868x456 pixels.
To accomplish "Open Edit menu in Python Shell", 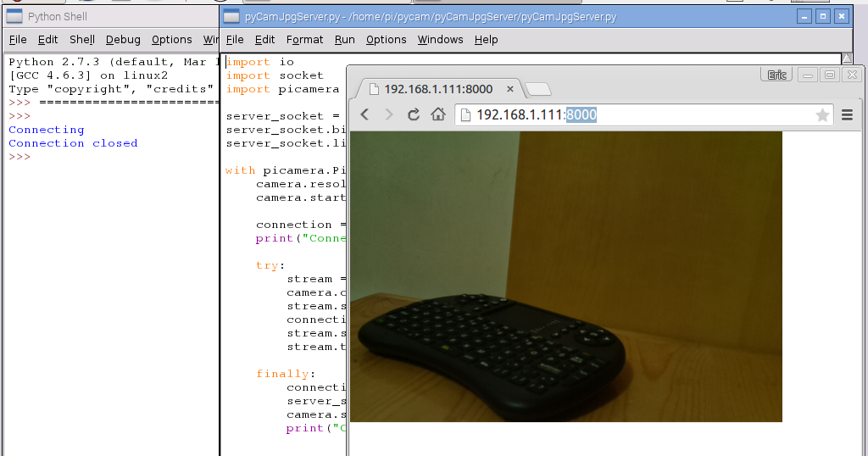I will [47, 39].
